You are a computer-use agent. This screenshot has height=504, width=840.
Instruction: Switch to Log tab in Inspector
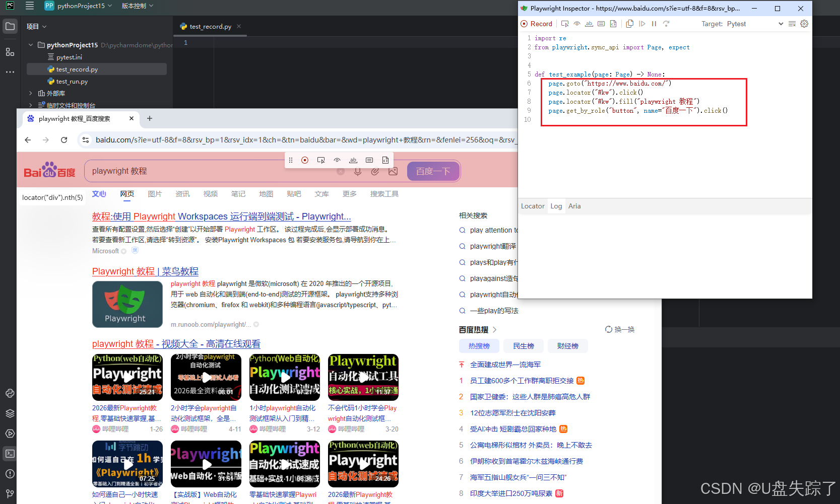pyautogui.click(x=556, y=206)
